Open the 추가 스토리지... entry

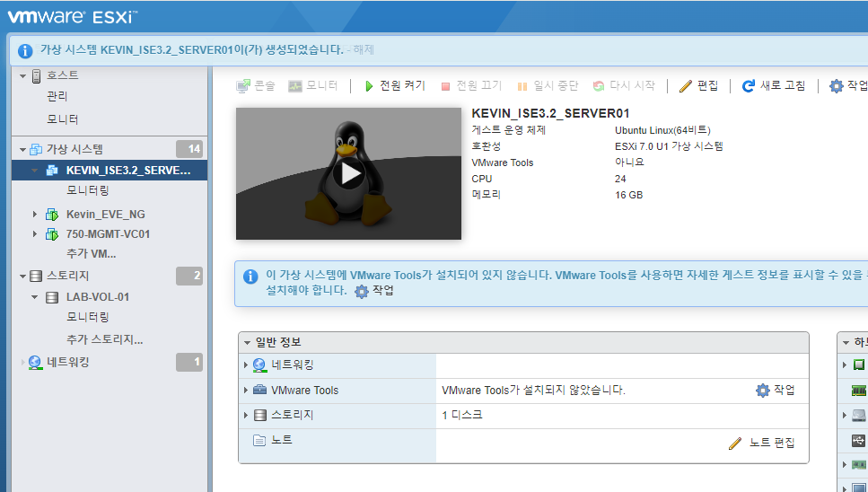(x=105, y=339)
